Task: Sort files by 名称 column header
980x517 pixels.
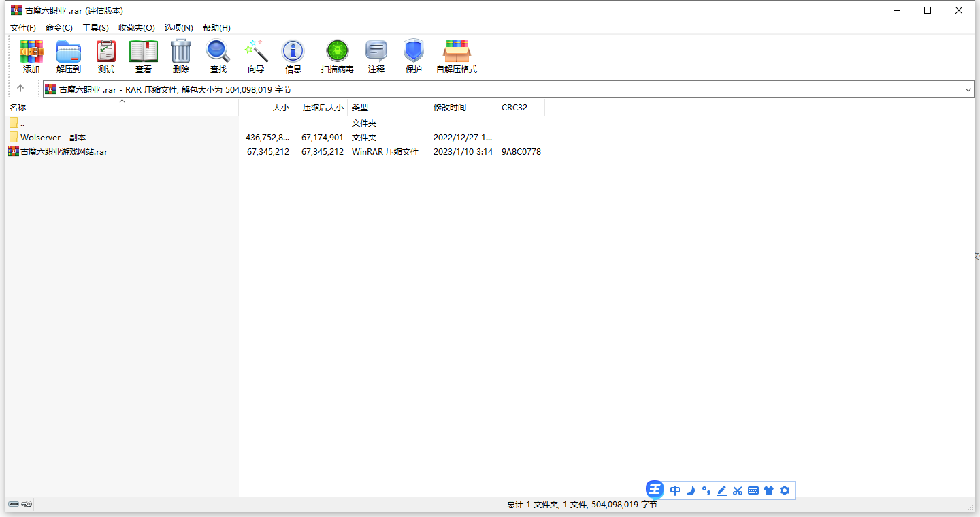Action: pyautogui.click(x=18, y=108)
